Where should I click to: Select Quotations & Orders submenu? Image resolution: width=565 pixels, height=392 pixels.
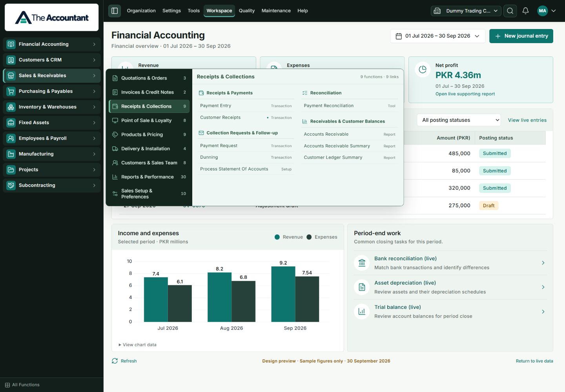pyautogui.click(x=149, y=78)
